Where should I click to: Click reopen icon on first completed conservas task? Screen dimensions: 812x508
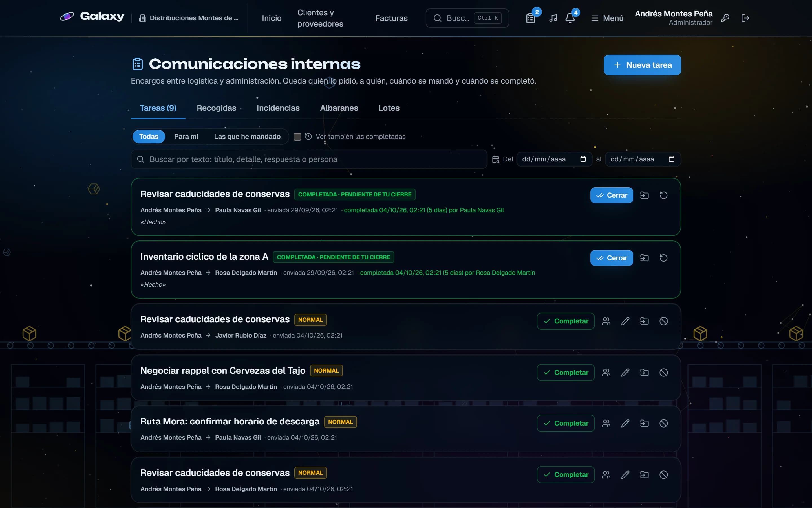pyautogui.click(x=663, y=195)
